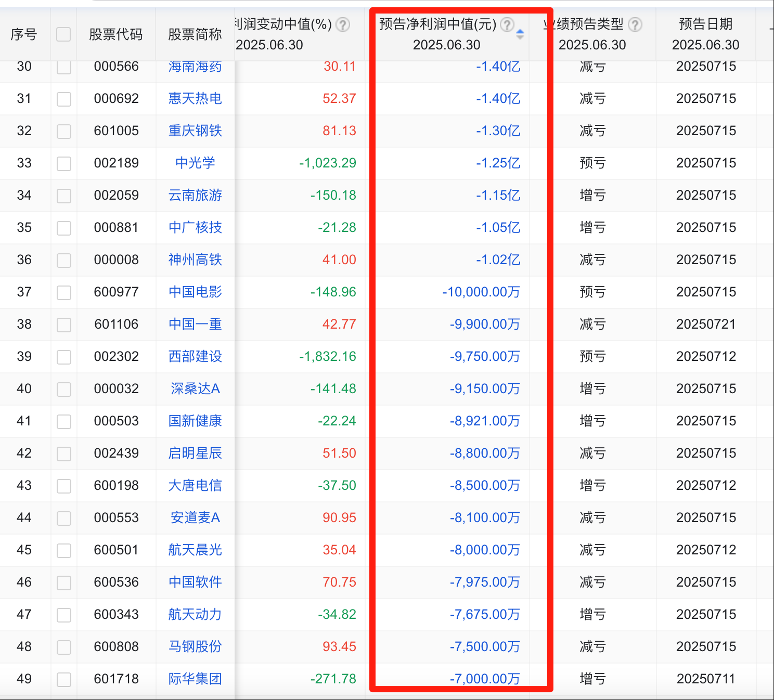
Task: Open stock link 大唐电信
Action: [x=195, y=485]
